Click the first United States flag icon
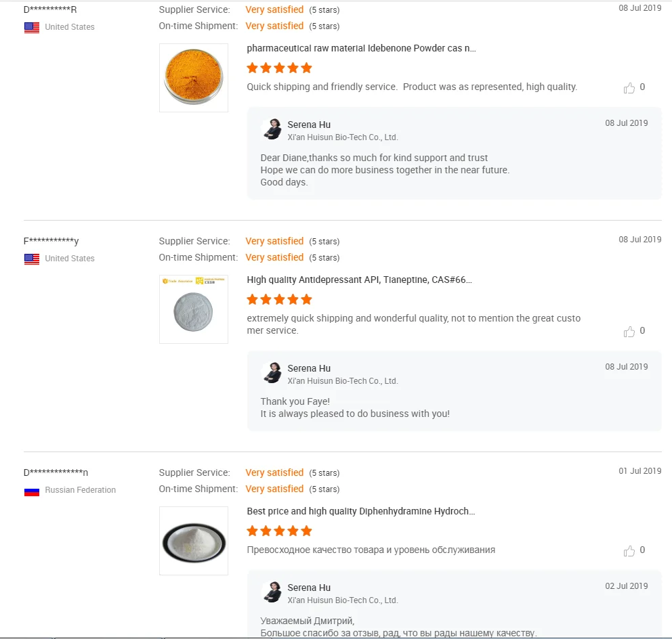Viewport: 672px width, 639px height. click(x=32, y=28)
